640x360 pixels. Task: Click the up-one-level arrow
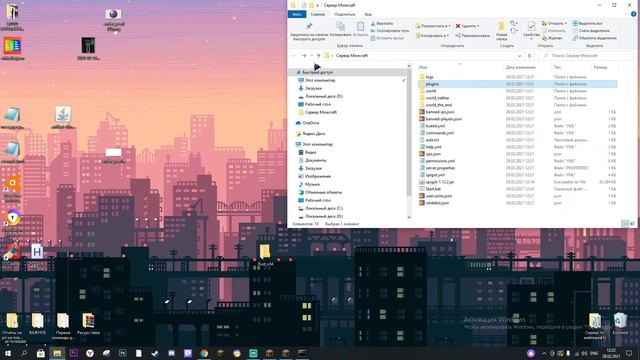coord(318,56)
